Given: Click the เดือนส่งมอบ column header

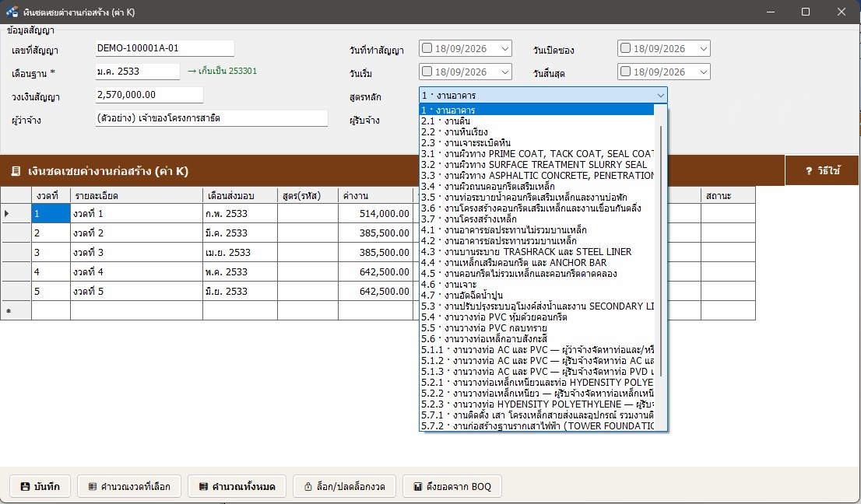Looking at the screenshot, I should point(240,195).
